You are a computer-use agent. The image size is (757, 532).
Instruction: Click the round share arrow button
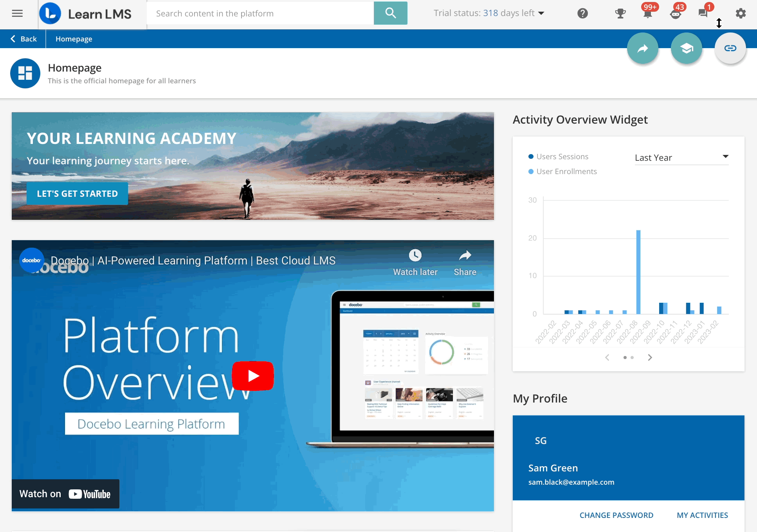point(643,48)
